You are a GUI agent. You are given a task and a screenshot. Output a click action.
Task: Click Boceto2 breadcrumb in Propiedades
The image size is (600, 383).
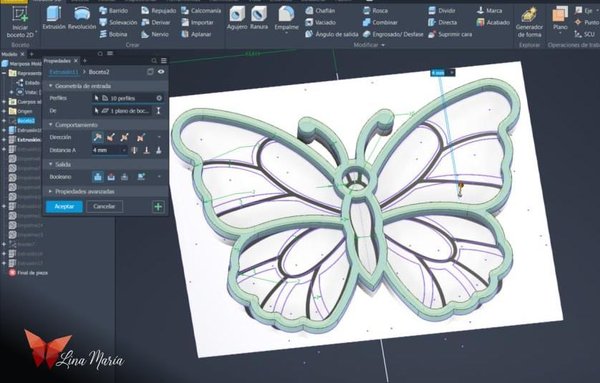click(99, 72)
